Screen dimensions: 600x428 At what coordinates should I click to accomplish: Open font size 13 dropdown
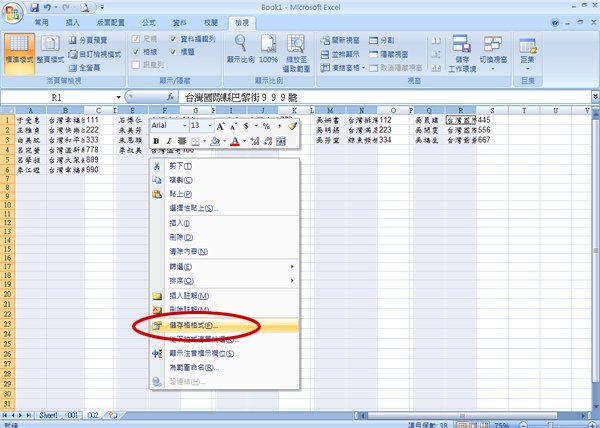[x=211, y=126]
